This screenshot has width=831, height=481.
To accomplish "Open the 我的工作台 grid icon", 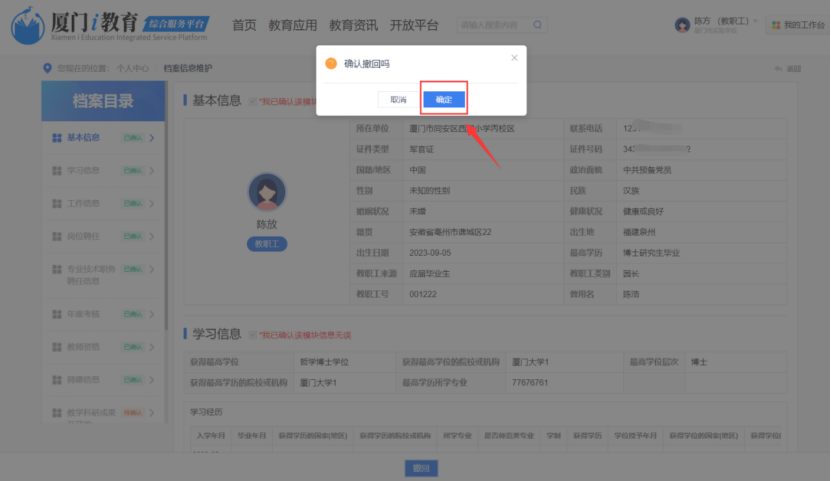I will coord(776,25).
